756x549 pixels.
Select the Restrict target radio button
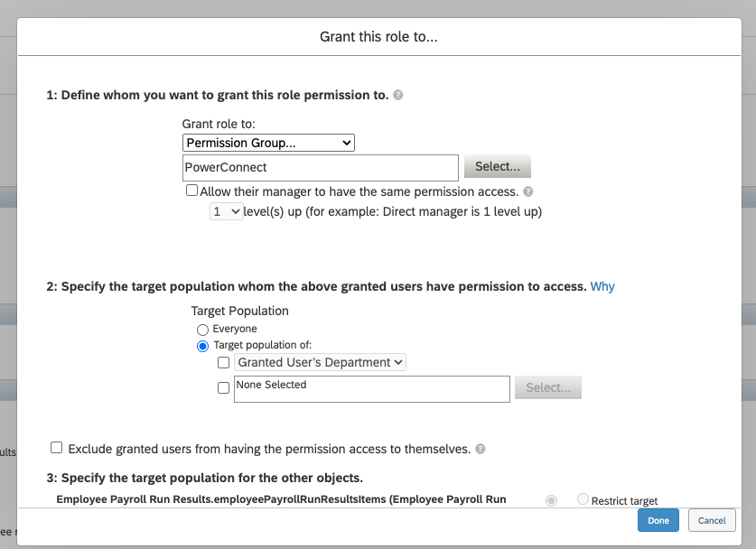[x=583, y=499]
